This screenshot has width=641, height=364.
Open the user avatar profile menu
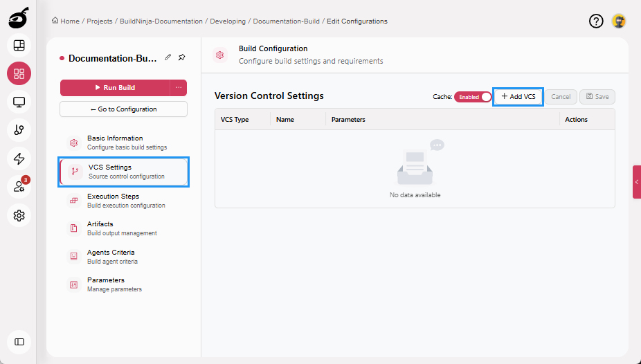(619, 21)
